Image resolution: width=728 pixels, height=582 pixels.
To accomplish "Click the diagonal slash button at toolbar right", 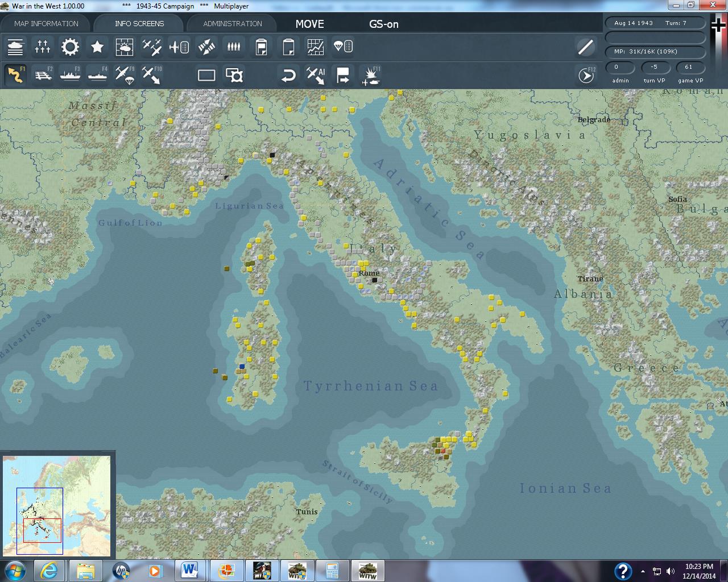I will [586, 47].
